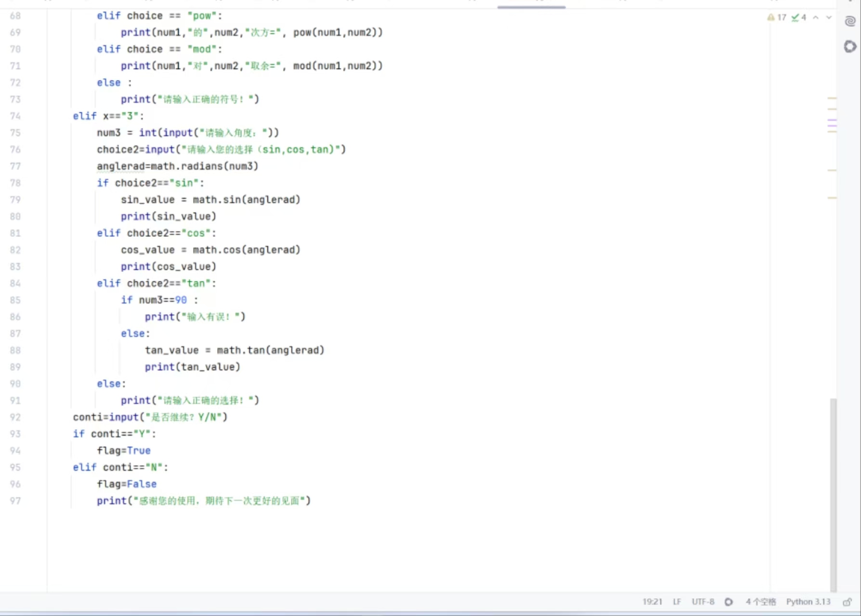Click the 'print(cos_value)' statement
The image size is (861, 616).
pos(169,267)
